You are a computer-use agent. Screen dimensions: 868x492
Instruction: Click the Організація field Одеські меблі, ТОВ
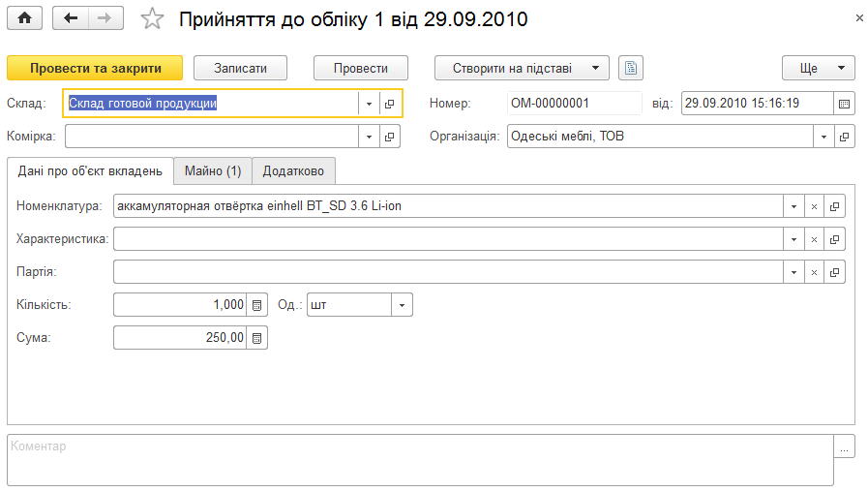click(660, 137)
